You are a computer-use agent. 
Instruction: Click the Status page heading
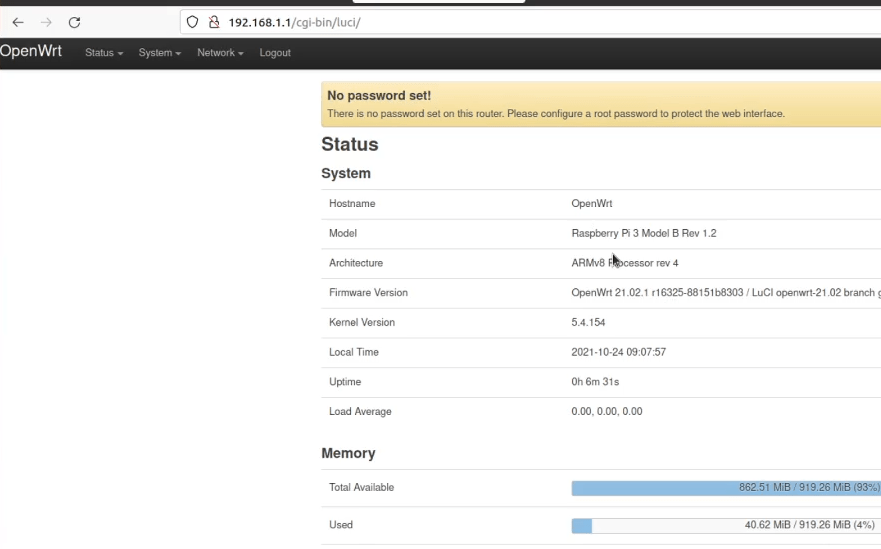click(349, 144)
